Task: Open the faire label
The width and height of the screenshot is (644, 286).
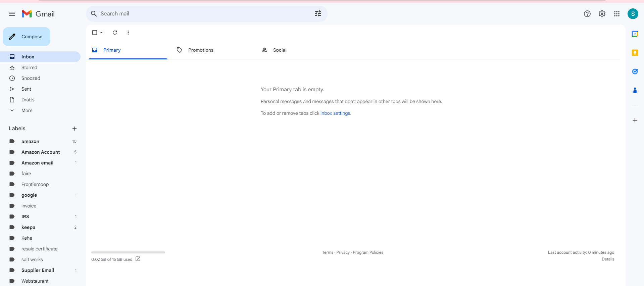Action: pyautogui.click(x=40, y=174)
